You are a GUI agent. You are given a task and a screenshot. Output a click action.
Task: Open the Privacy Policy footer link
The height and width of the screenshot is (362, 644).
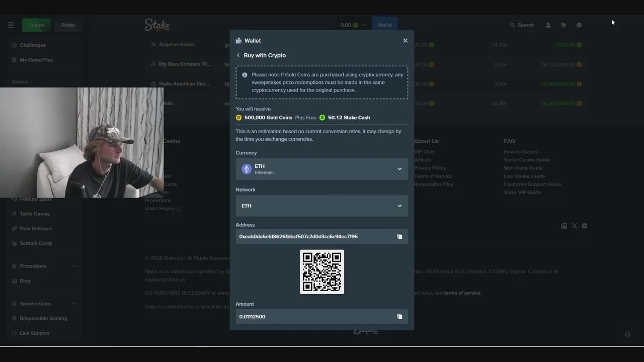[430, 168]
